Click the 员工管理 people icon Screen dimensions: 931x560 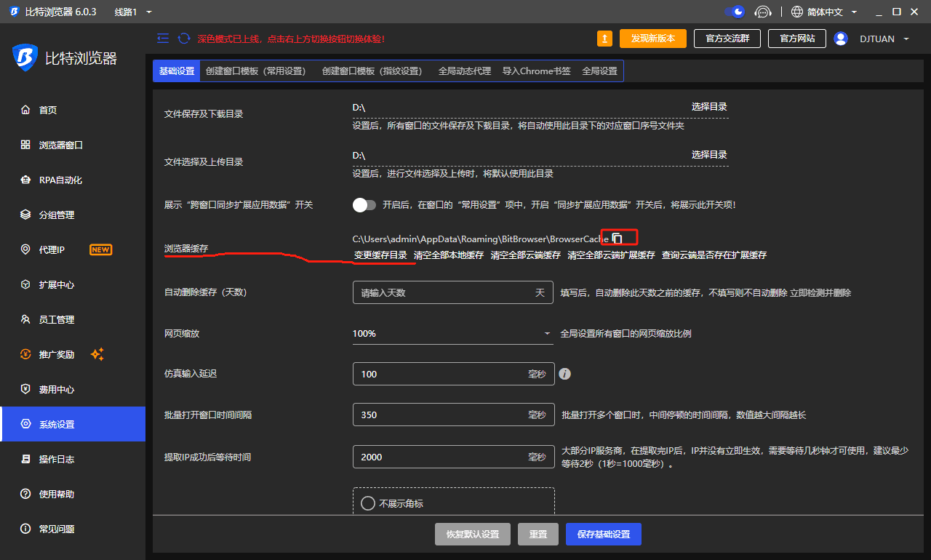(x=25, y=319)
